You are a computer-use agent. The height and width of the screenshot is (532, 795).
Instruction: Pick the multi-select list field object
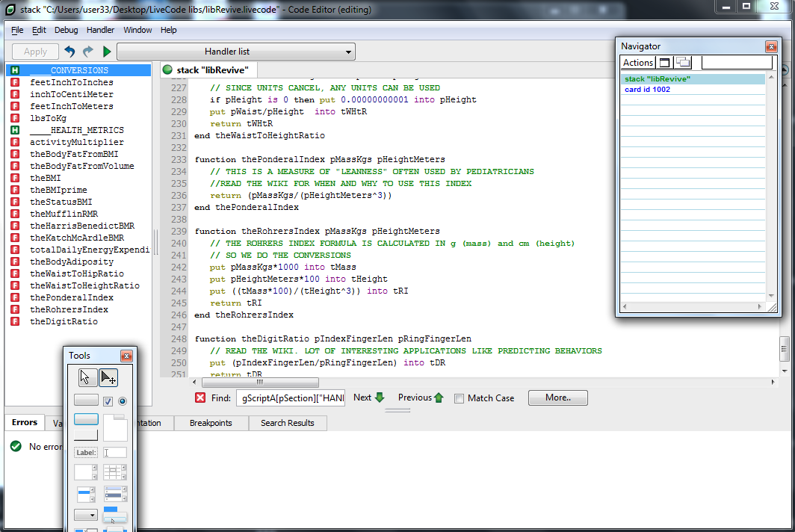click(x=115, y=493)
